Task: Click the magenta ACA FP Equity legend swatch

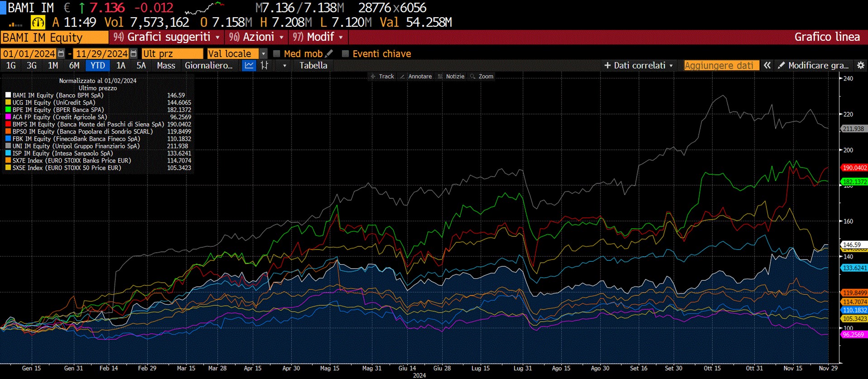Action: [x=8, y=117]
